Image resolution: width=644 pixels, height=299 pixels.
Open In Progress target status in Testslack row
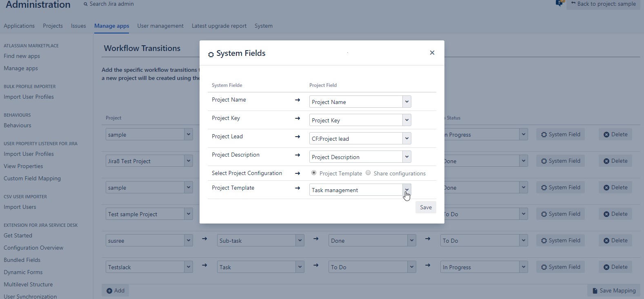coord(484,267)
